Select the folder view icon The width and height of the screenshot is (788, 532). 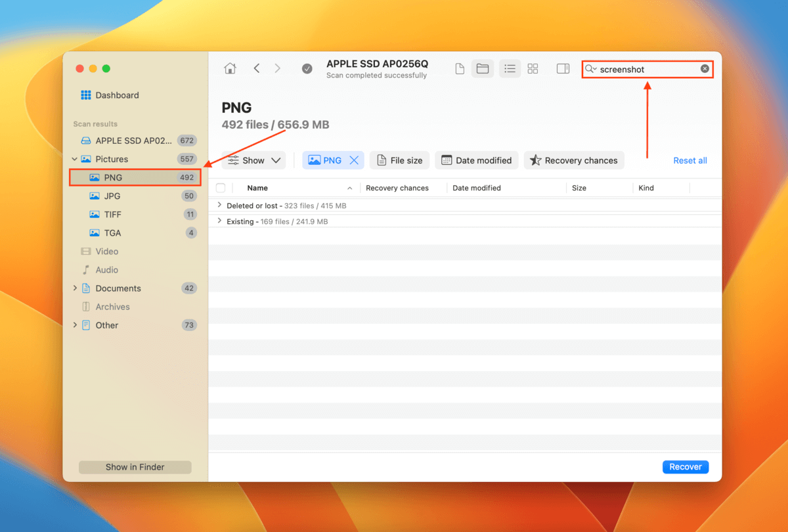483,69
